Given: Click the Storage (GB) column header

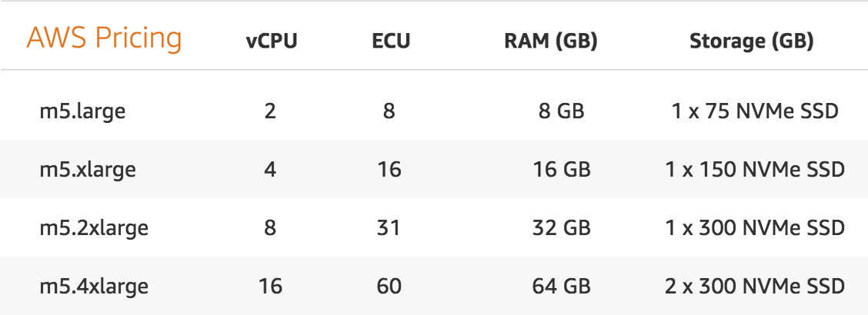Looking at the screenshot, I should point(751,41).
